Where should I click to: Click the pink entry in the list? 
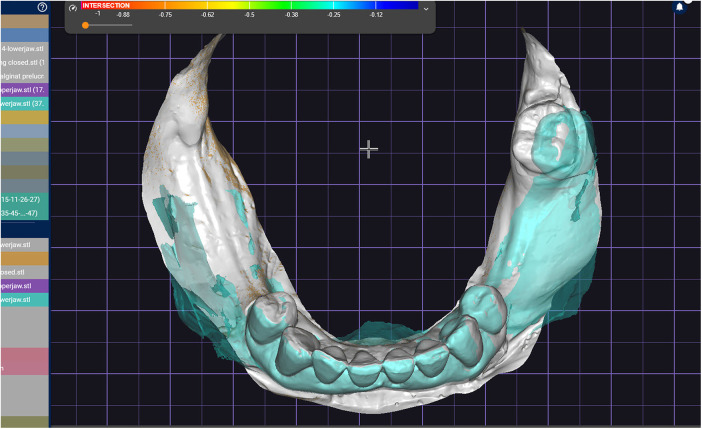25,361
